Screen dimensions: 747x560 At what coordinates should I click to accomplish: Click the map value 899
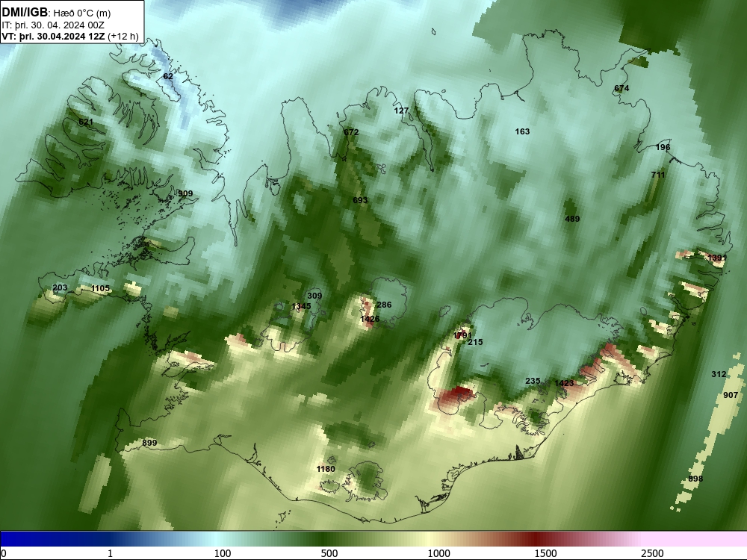(x=149, y=443)
